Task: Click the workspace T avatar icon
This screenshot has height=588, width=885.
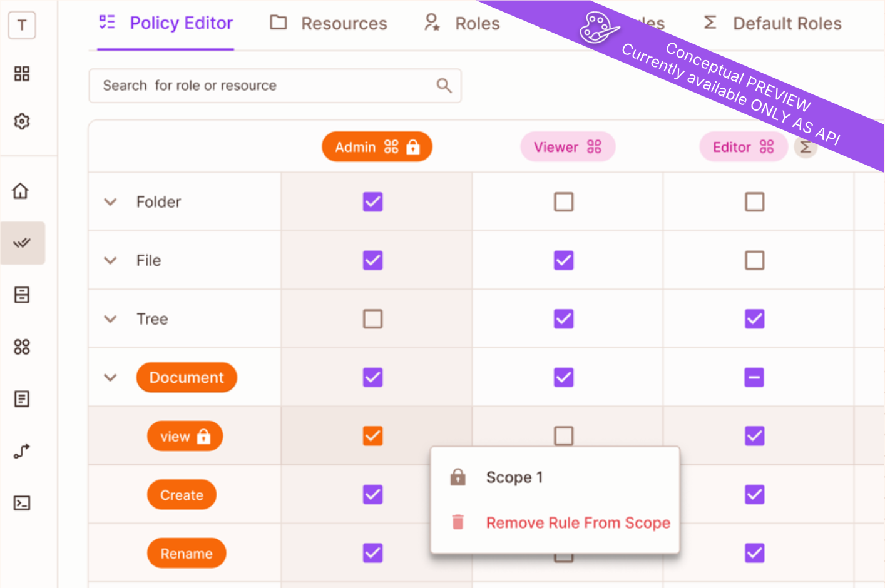Action: click(22, 26)
